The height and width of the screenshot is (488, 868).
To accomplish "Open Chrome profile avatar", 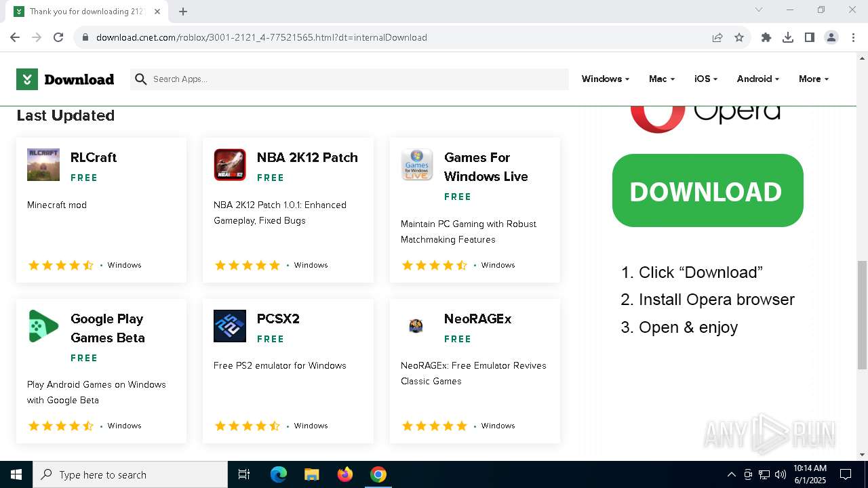I will click(831, 37).
